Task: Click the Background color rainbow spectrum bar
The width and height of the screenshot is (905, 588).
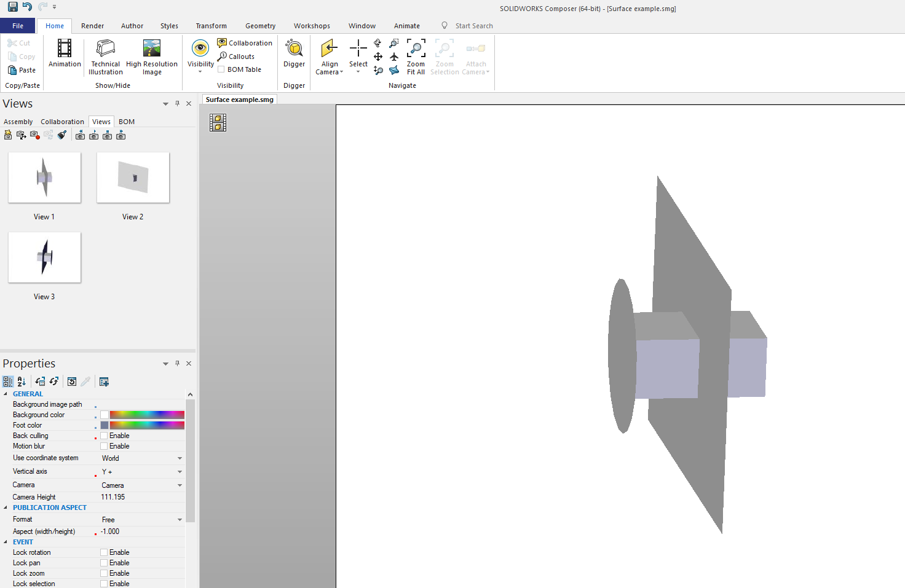Action: [147, 415]
